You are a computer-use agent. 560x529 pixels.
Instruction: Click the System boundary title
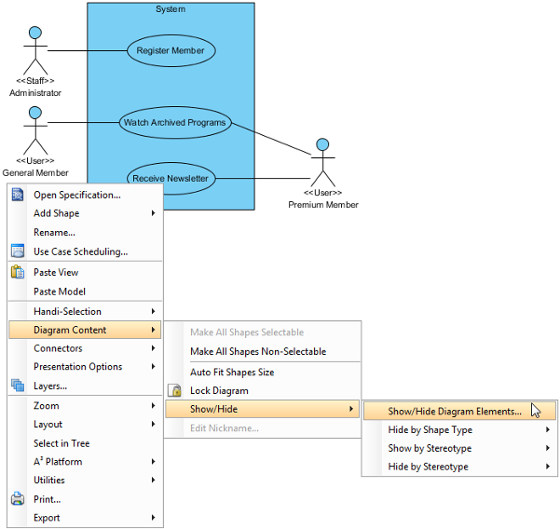coord(170,9)
